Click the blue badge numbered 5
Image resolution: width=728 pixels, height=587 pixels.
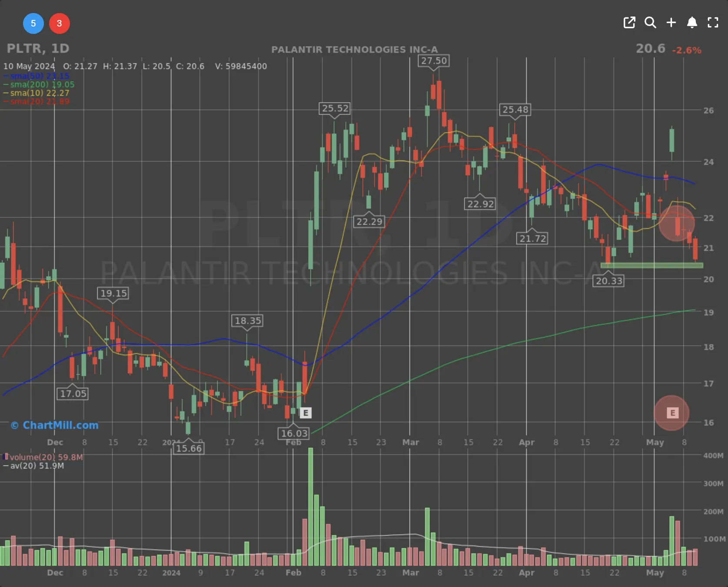[x=33, y=23]
